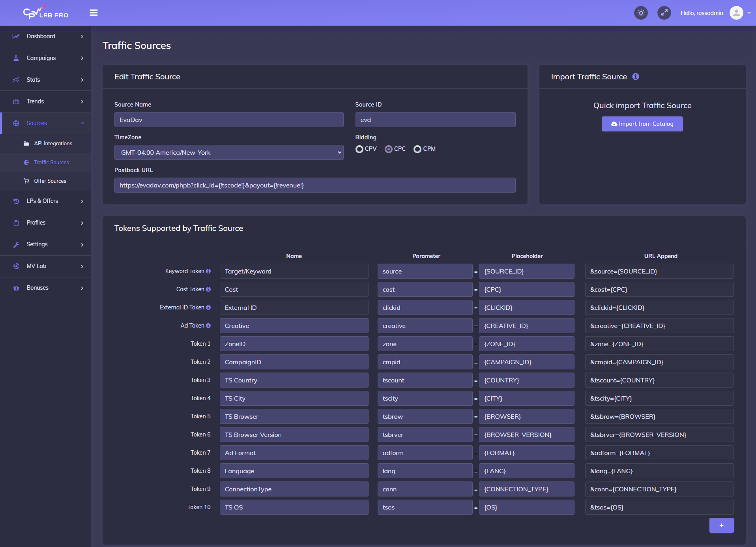Expand the Campaigns sidebar menu
The height and width of the screenshot is (547, 756).
pos(45,58)
